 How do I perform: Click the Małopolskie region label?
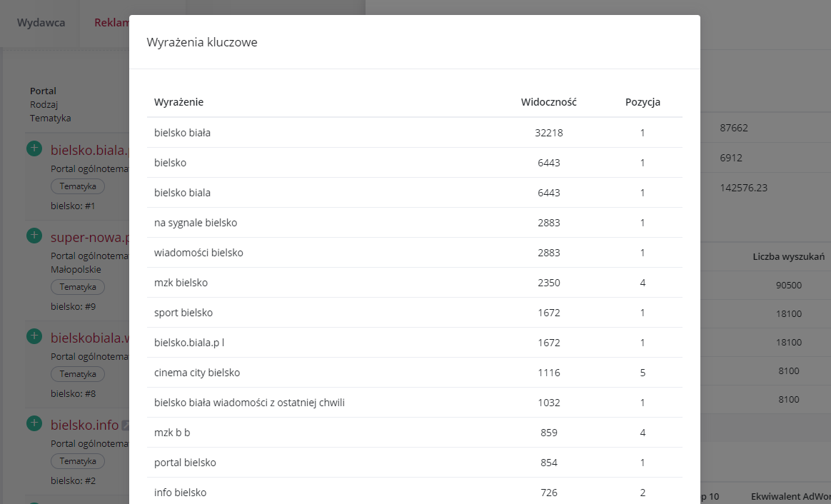tap(76, 269)
